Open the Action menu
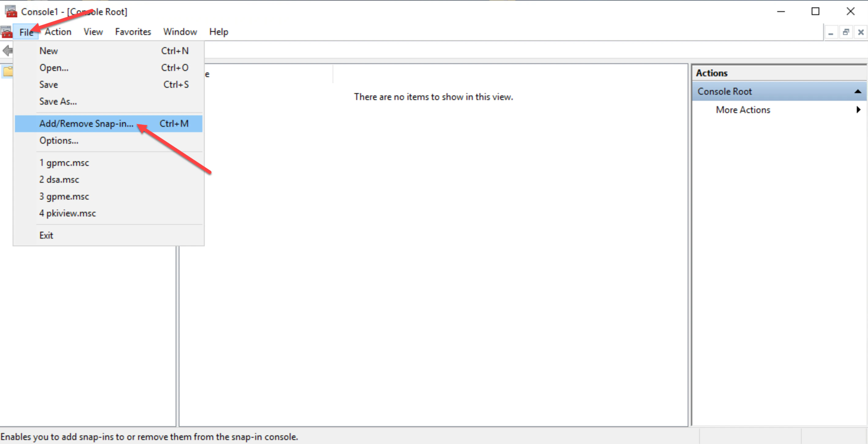 click(x=58, y=32)
